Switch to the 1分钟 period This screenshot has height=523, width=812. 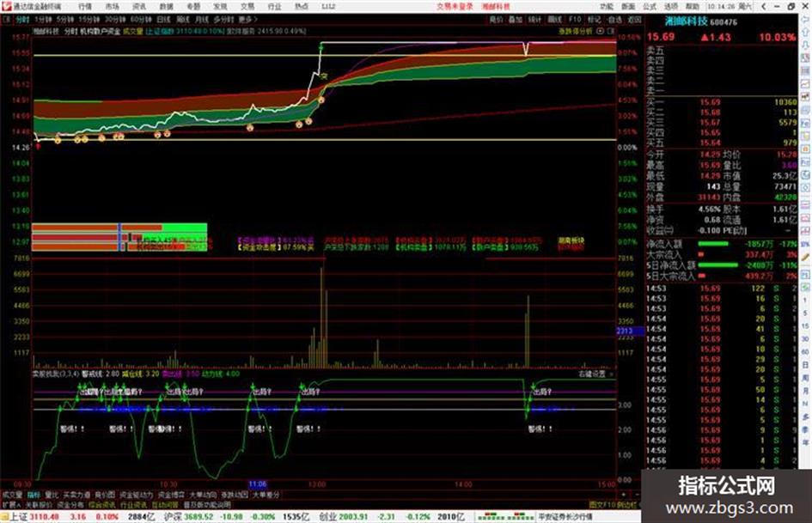[x=43, y=19]
